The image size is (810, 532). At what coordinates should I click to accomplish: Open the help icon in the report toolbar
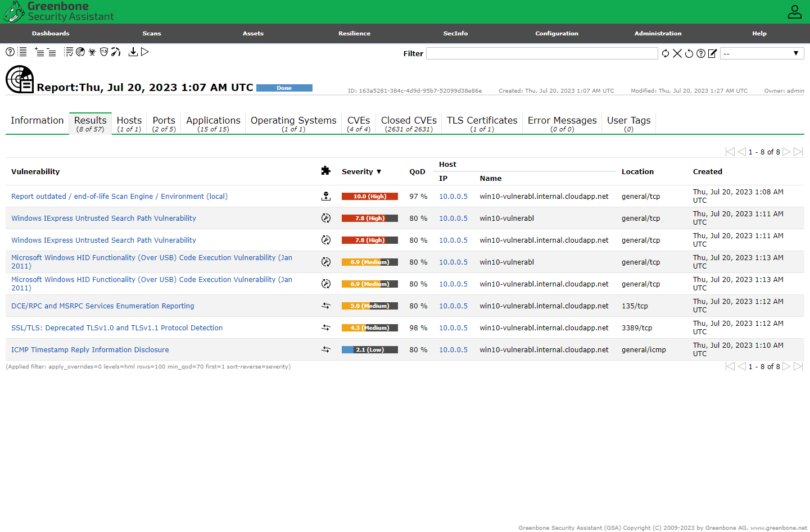pos(10,52)
